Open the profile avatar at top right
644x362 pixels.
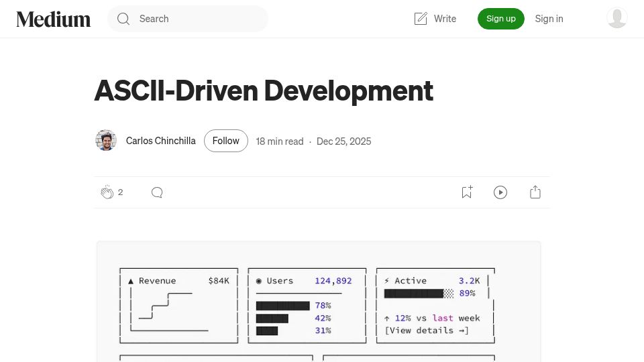click(x=617, y=18)
